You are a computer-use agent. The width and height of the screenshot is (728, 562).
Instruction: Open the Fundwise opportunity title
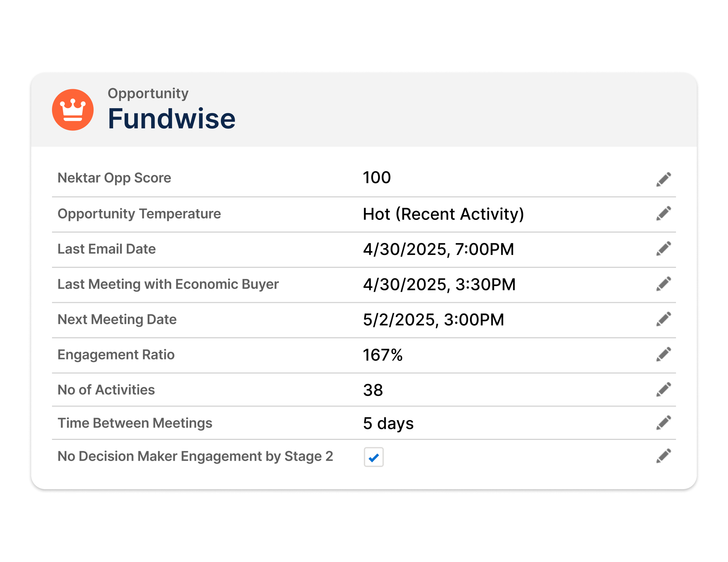click(x=172, y=119)
